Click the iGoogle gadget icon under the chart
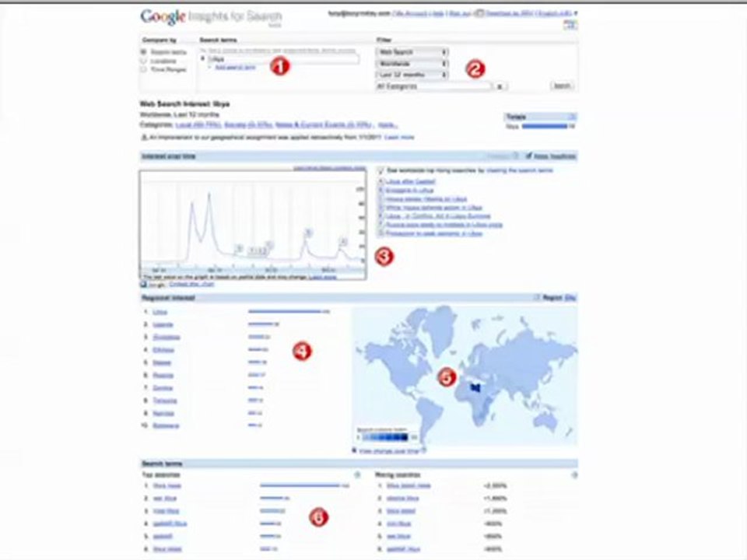The image size is (747, 560). (143, 285)
